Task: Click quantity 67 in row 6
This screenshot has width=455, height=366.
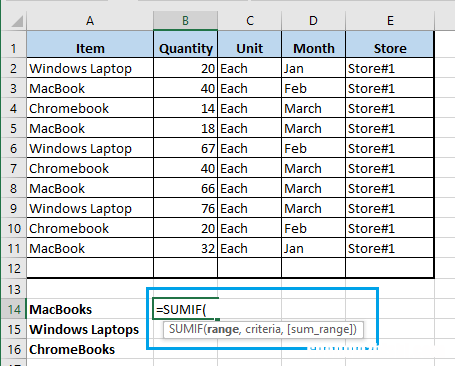Action: tap(185, 148)
